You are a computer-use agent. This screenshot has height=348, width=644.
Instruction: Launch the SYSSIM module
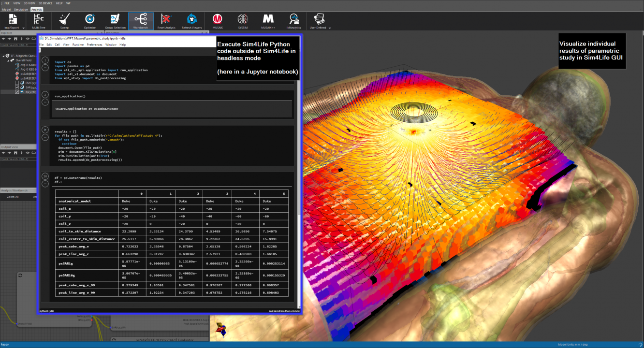click(242, 21)
